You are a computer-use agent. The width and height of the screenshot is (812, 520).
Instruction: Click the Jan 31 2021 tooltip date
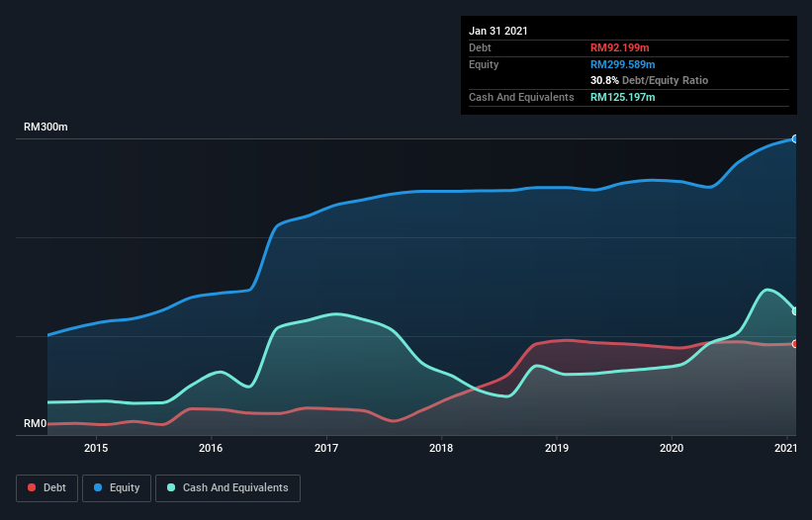pyautogui.click(x=498, y=31)
